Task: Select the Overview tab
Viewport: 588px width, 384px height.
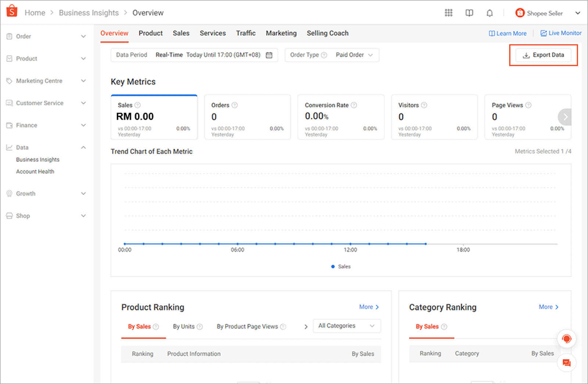Action: coord(114,33)
